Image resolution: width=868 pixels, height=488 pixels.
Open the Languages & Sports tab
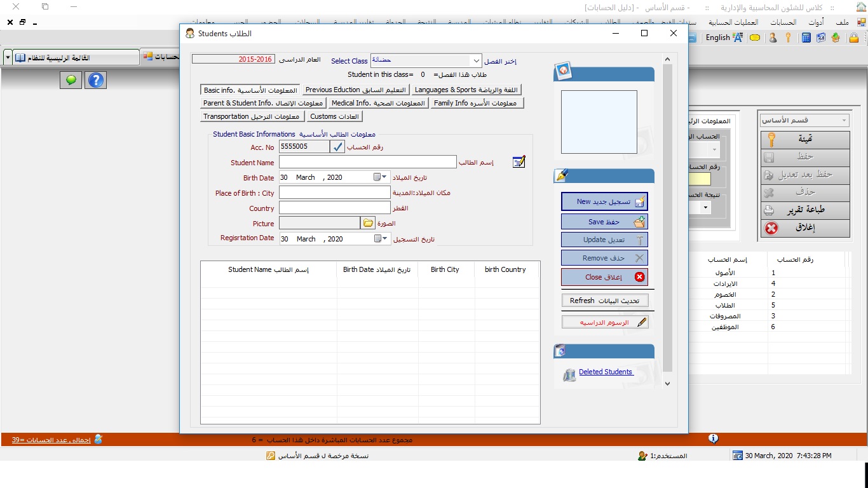(x=466, y=90)
